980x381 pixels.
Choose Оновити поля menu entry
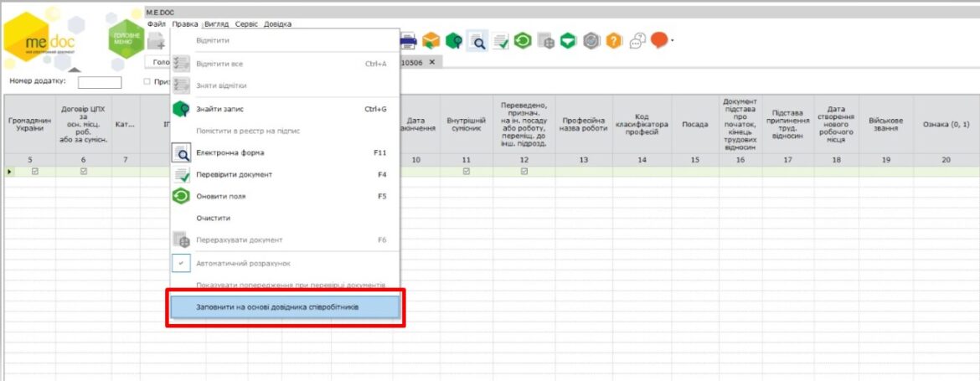click(x=285, y=196)
